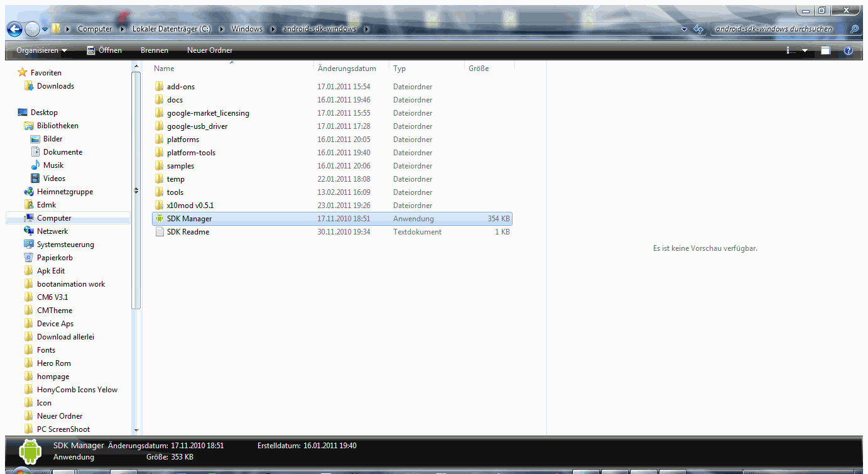This screenshot has height=474, width=868.
Task: Select the add-ons folder icon
Action: point(159,87)
